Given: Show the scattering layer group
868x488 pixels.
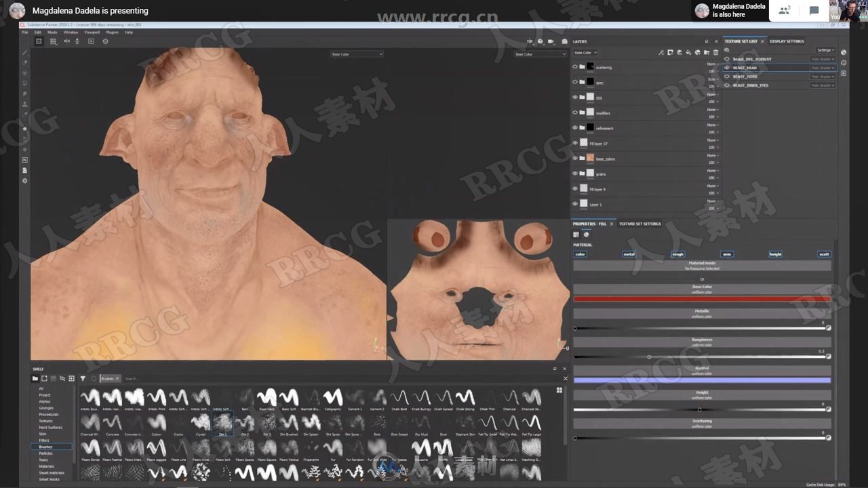Looking at the screenshot, I should coord(574,66).
